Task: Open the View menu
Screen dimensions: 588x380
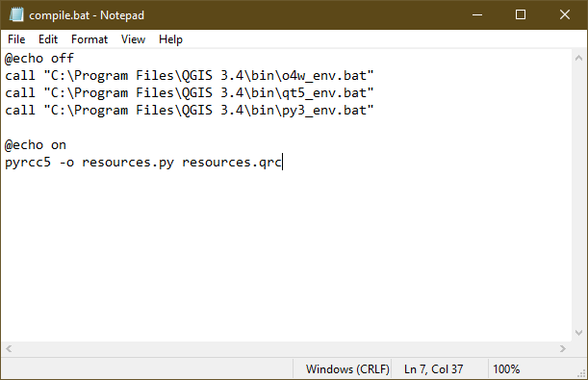Action: pyautogui.click(x=133, y=39)
